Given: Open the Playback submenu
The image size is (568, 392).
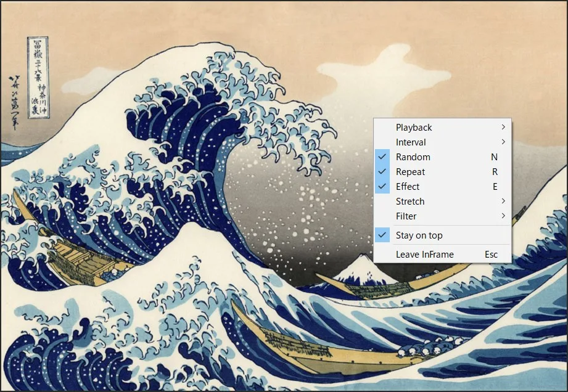Looking at the screenshot, I should point(442,128).
